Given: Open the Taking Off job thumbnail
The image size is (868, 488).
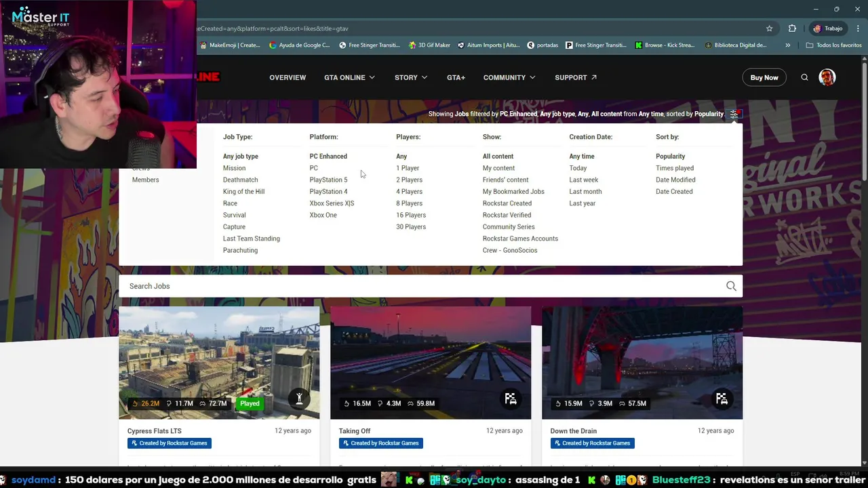Looking at the screenshot, I should tap(431, 363).
